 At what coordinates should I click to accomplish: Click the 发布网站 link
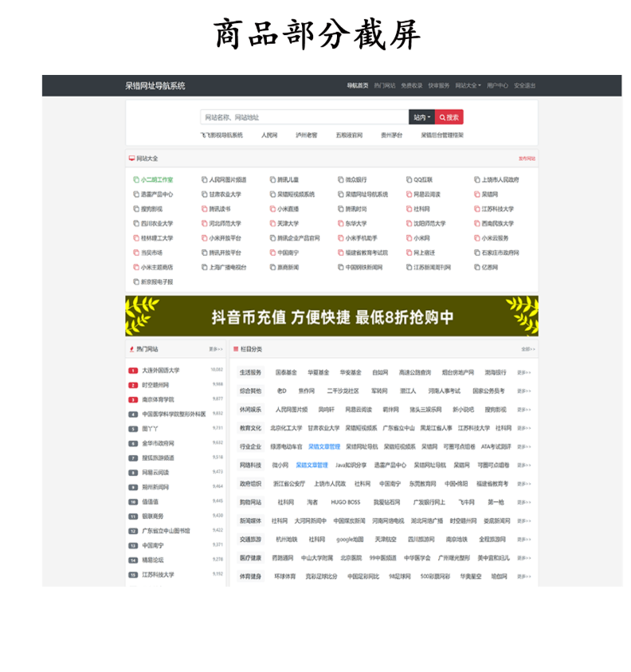(x=527, y=159)
